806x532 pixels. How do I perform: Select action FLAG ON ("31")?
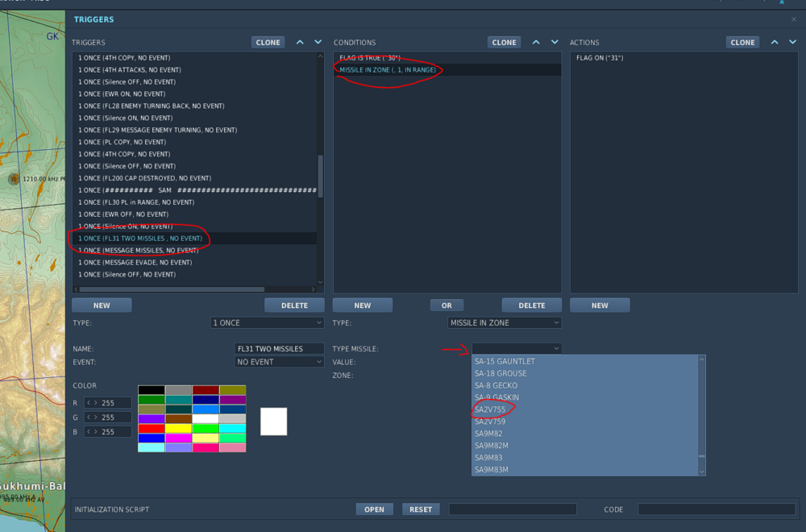point(683,58)
